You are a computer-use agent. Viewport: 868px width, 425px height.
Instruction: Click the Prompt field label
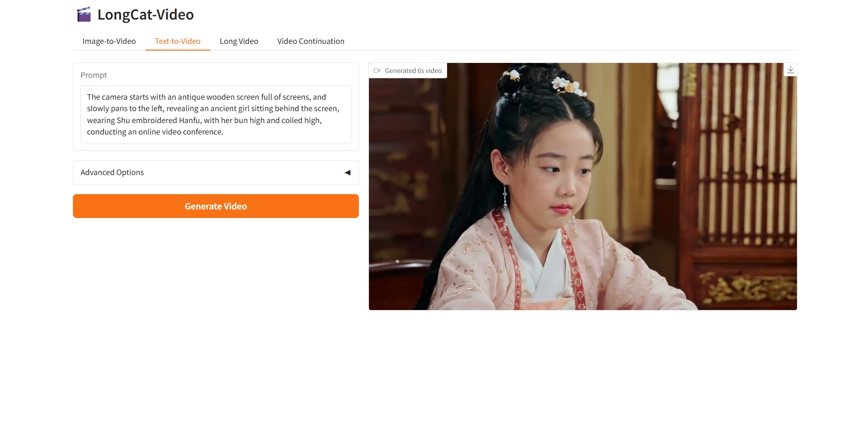93,75
